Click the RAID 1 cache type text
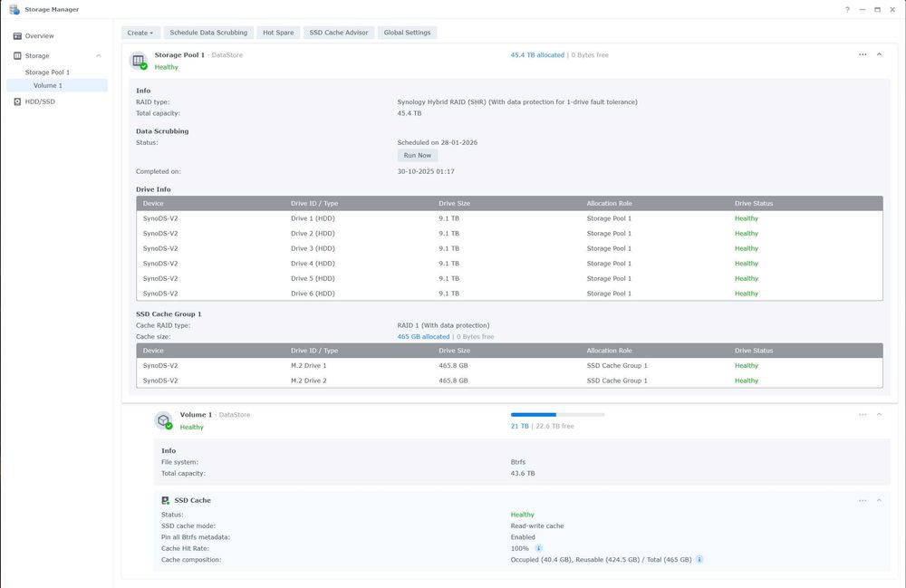This screenshot has width=906, height=588. pos(443,326)
